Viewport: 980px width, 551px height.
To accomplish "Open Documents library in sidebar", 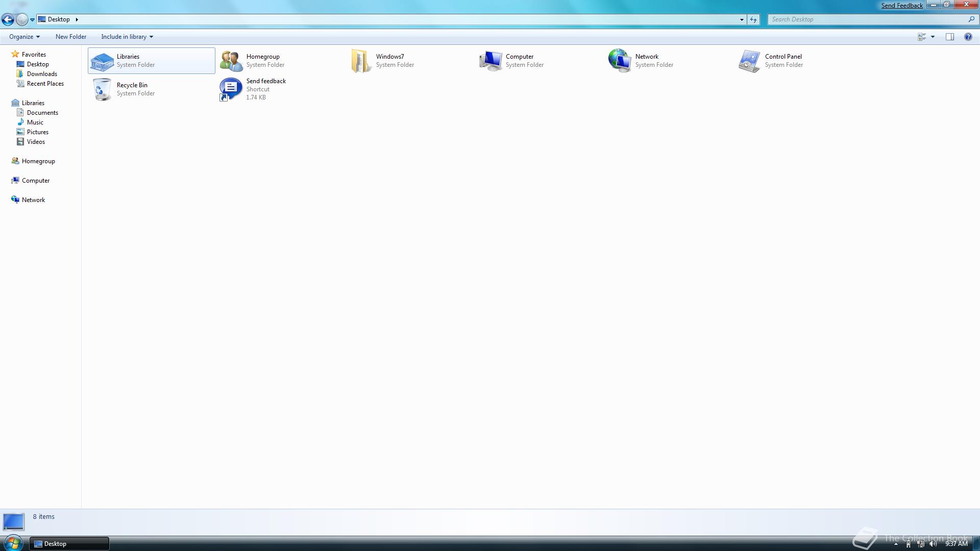I will (42, 113).
